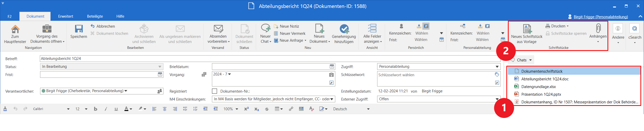Insert hyperlink using the link icon
Screen dimensions: 644x131
[291, 109]
